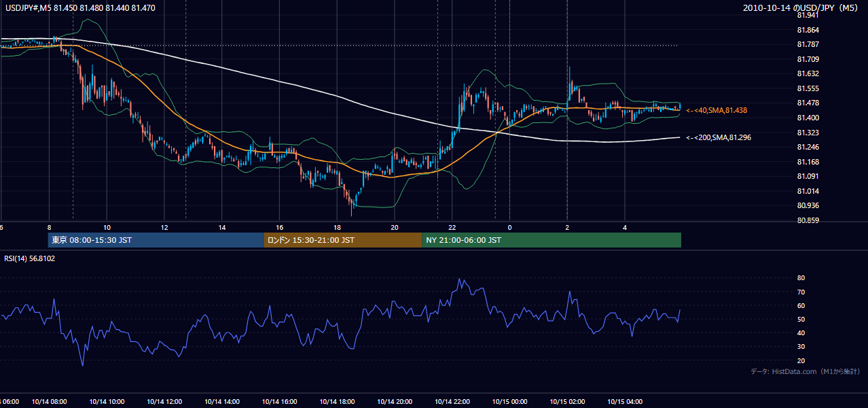Click the 81.632 price axis label

[808, 74]
